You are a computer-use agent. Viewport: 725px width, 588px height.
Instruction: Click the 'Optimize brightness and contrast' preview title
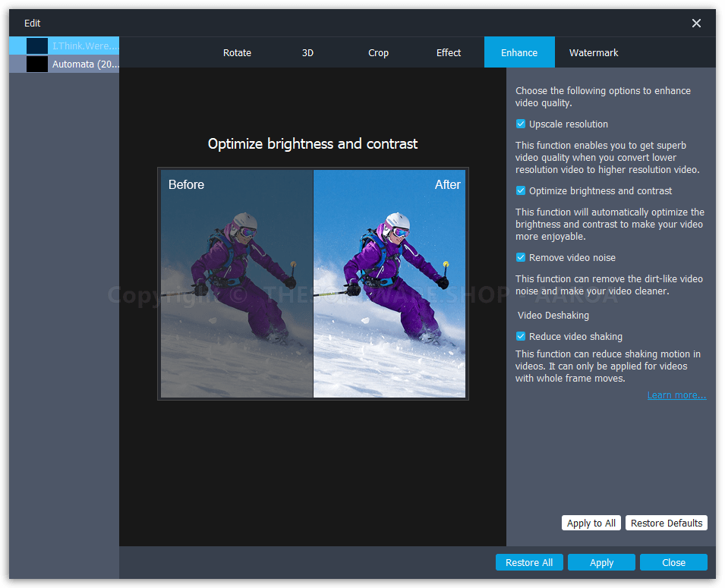[x=313, y=143]
